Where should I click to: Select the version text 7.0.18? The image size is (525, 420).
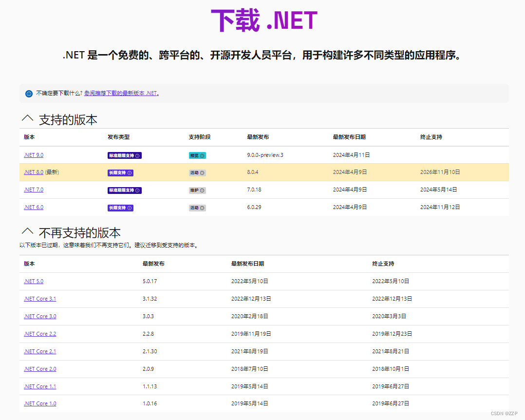254,190
